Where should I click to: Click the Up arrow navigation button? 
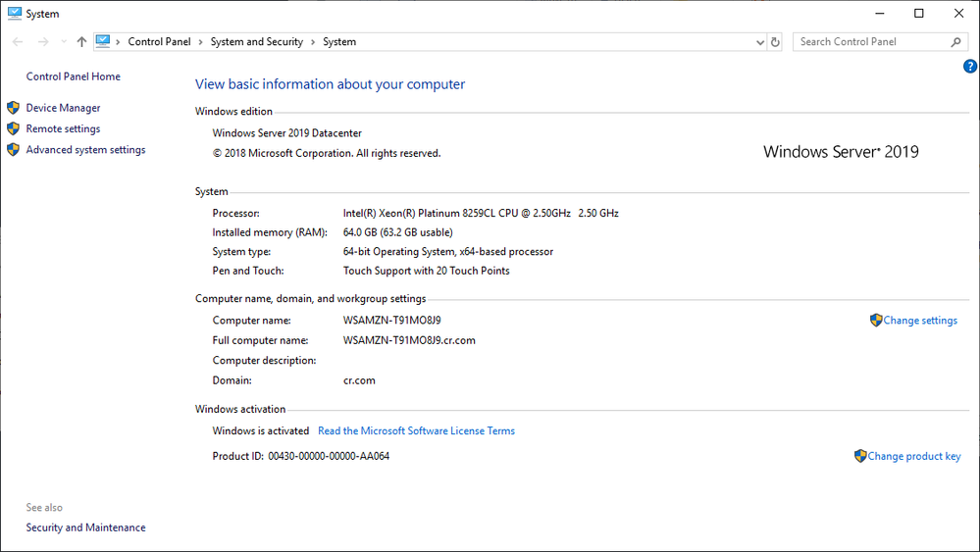(x=81, y=42)
